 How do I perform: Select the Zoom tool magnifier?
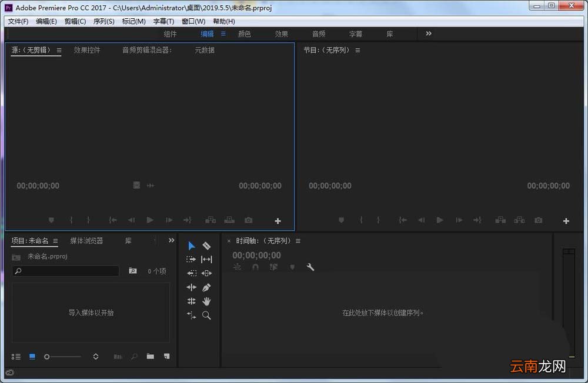coord(206,315)
